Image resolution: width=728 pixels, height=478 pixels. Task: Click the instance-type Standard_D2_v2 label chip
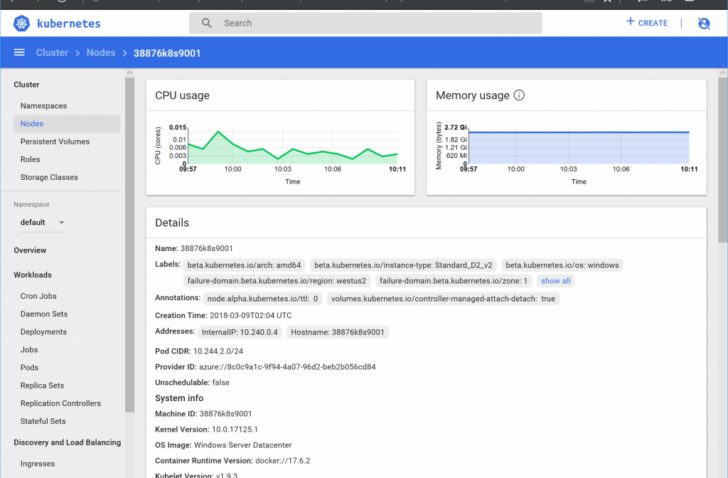tap(403, 265)
